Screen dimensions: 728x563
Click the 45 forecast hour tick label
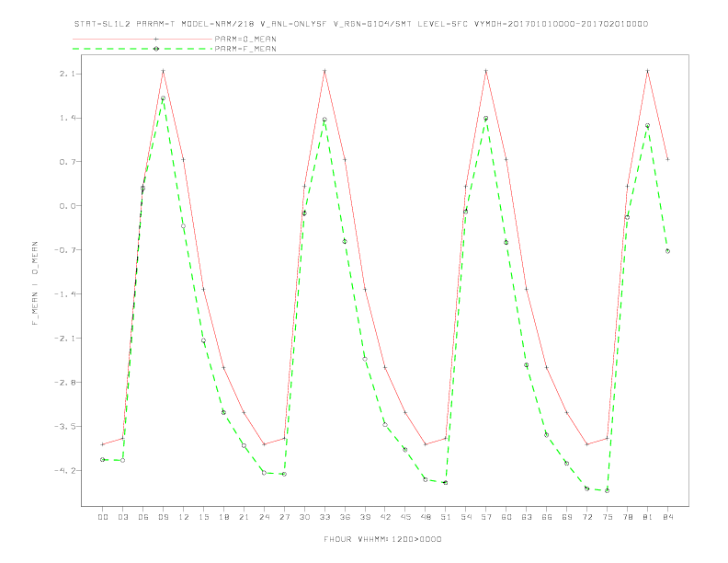405,517
